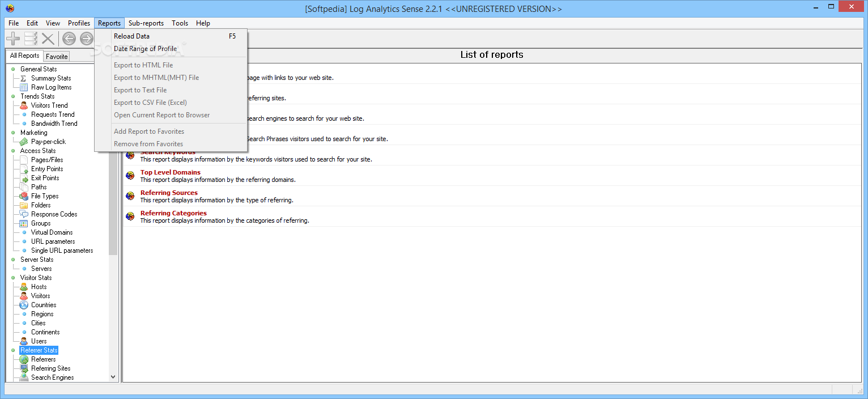Click icon beside Referring Categories report

pos(130,217)
